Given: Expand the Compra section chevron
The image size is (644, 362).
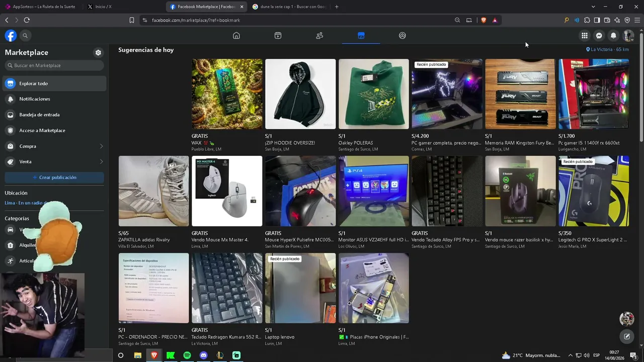Looking at the screenshot, I should 101,146.
